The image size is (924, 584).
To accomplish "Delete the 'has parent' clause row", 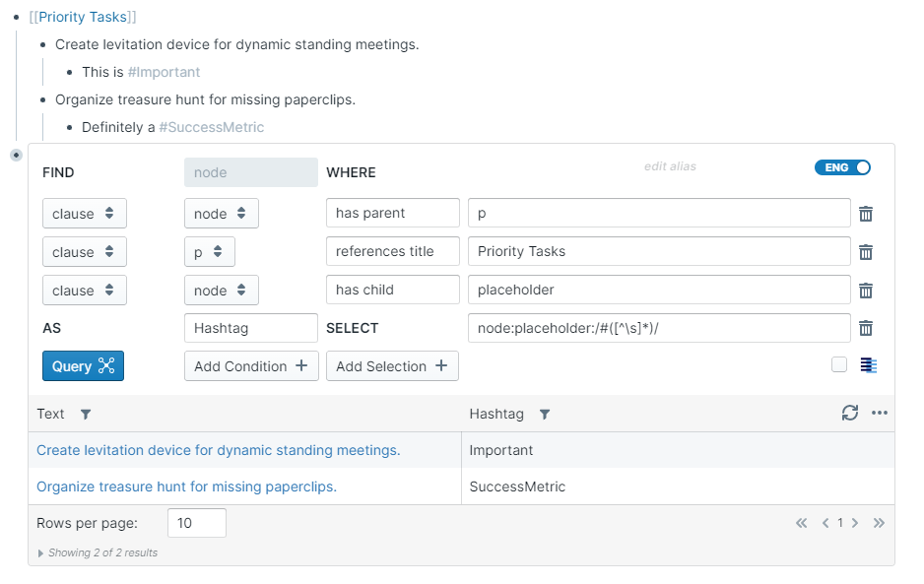I will point(866,214).
